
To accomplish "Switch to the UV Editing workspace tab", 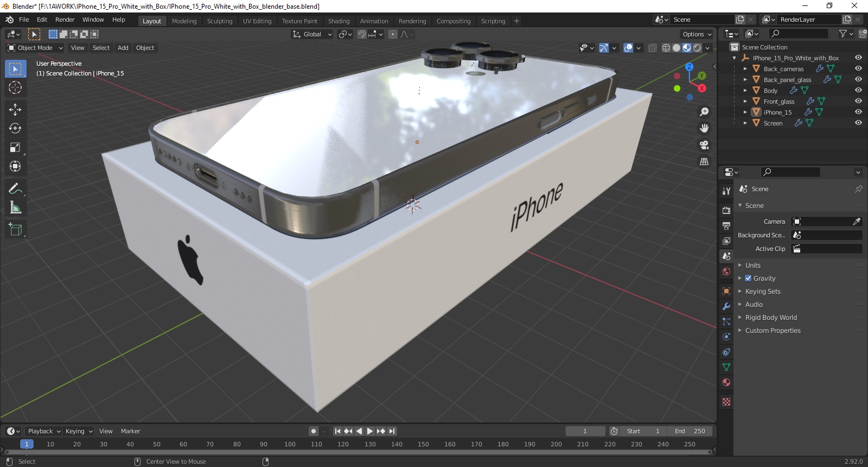I will coord(257,21).
